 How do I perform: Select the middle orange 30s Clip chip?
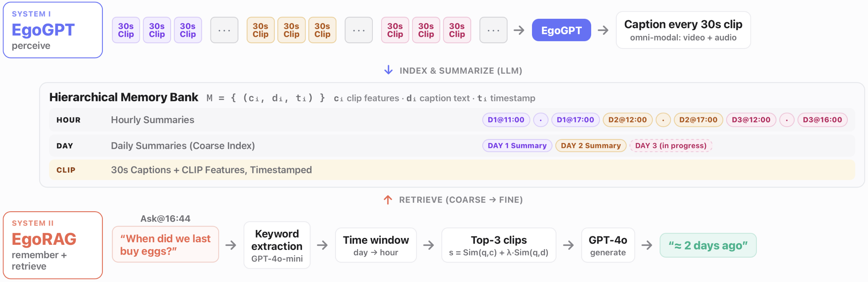(x=291, y=30)
